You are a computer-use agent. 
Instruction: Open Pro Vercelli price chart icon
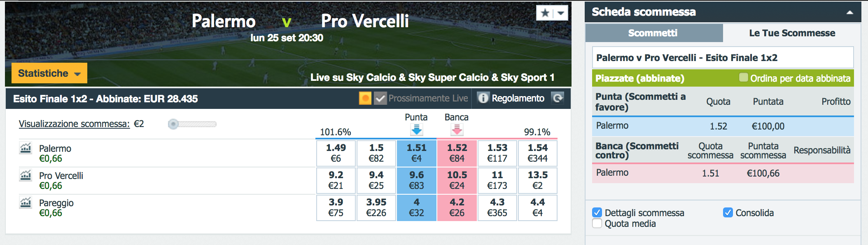click(x=26, y=175)
